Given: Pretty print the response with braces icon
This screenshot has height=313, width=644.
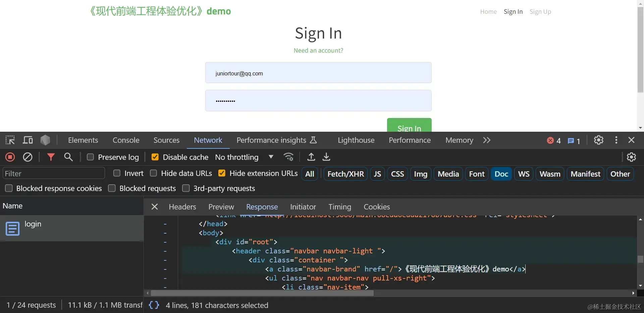Looking at the screenshot, I should click(154, 305).
